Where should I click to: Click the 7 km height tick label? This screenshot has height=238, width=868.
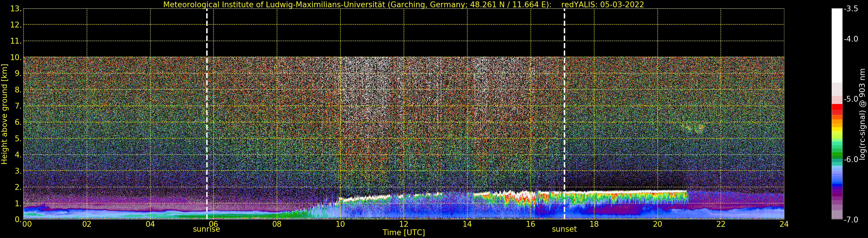18,106
